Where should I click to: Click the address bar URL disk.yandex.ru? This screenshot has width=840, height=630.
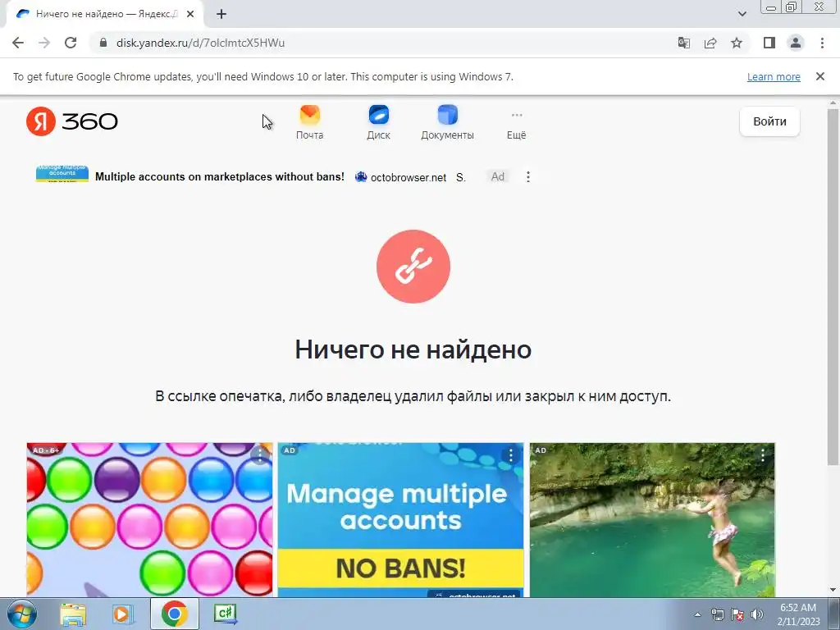coord(200,43)
